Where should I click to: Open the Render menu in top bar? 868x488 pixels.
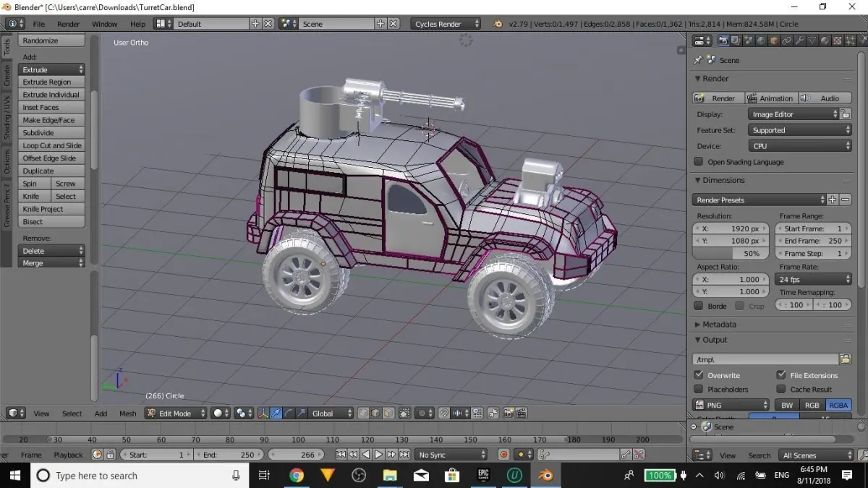click(x=68, y=24)
